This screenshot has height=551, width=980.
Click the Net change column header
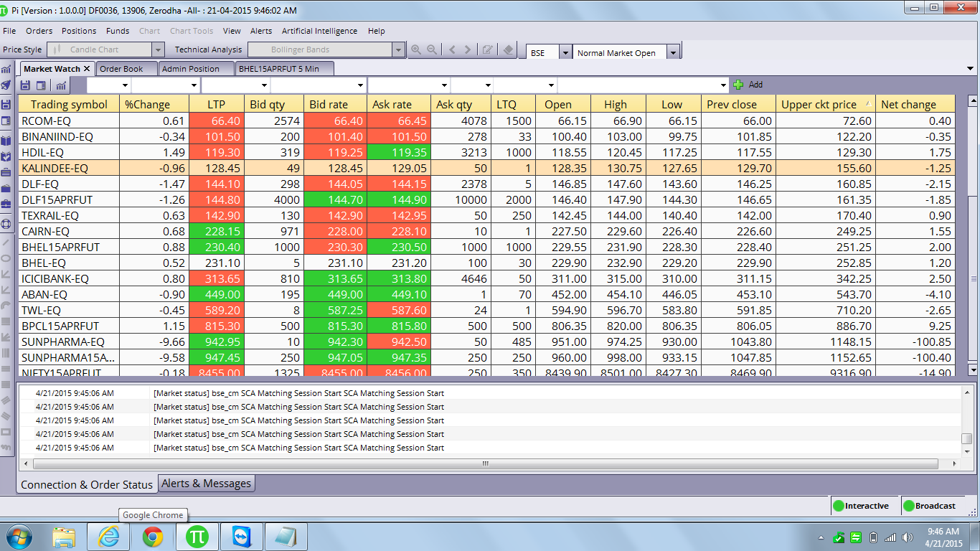click(915, 104)
